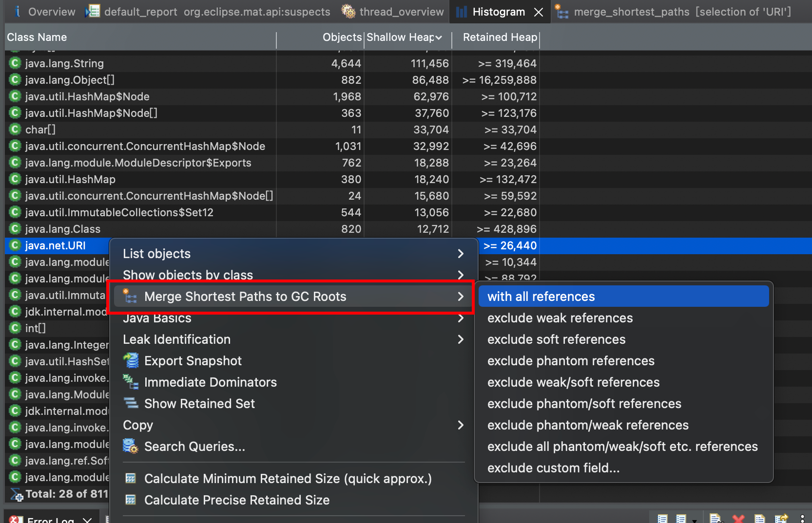
Task: Click the Overview tab info icon
Action: pos(18,11)
